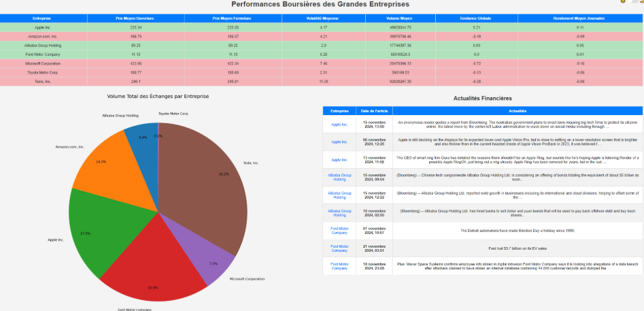644x311 pixels.
Task: Click the Prix Moyen Fermeture column header
Action: [x=233, y=18]
